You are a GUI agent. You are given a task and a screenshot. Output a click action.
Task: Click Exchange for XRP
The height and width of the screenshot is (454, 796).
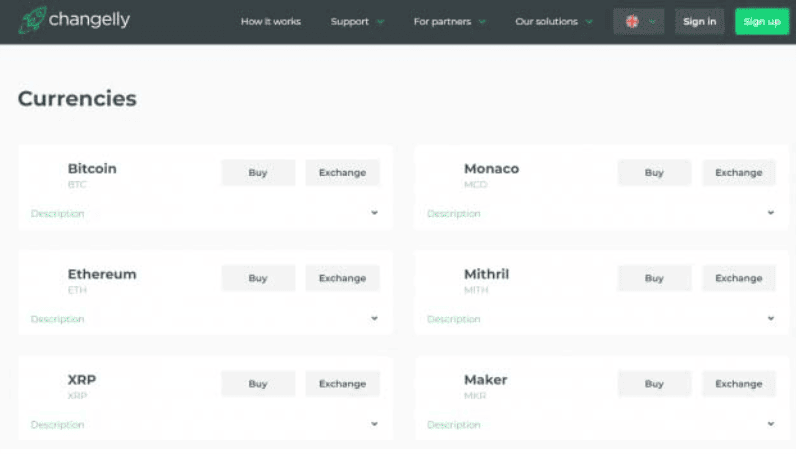(x=342, y=384)
